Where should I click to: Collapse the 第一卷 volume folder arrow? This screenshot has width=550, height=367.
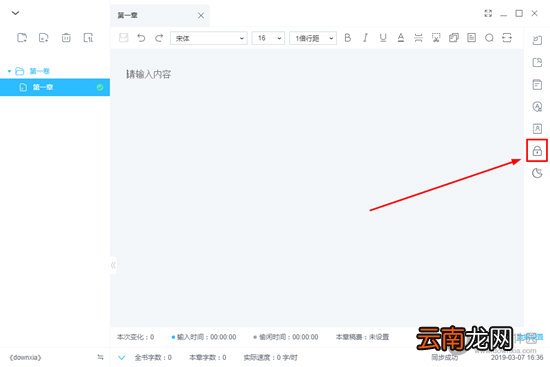(x=9, y=71)
